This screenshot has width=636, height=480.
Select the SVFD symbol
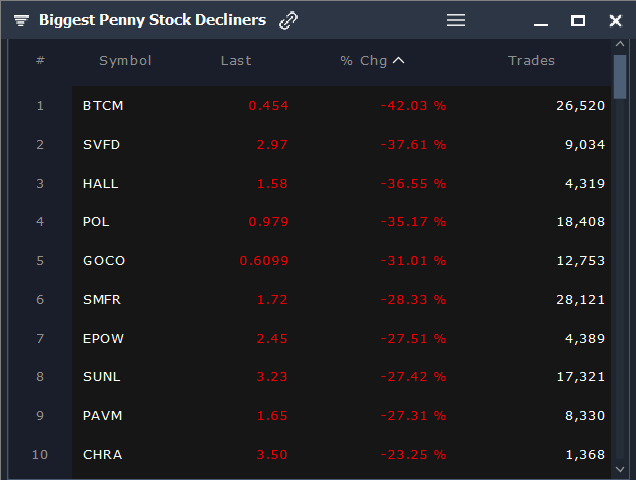click(x=103, y=145)
